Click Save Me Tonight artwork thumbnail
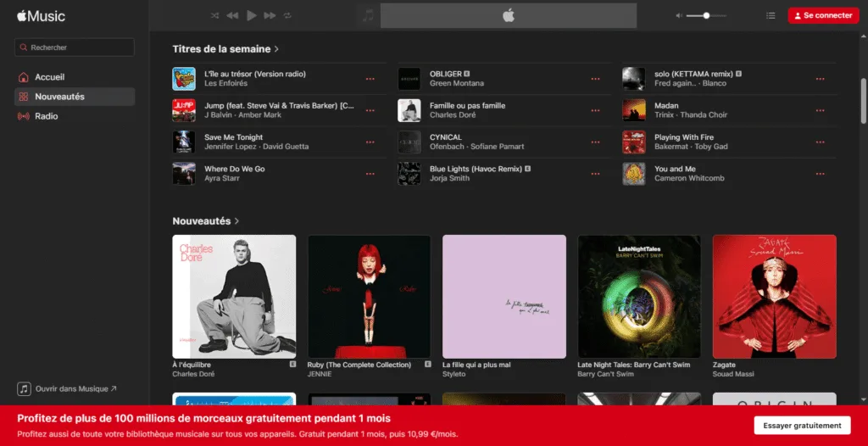Screen dimensions: 868x446 [x=184, y=142]
